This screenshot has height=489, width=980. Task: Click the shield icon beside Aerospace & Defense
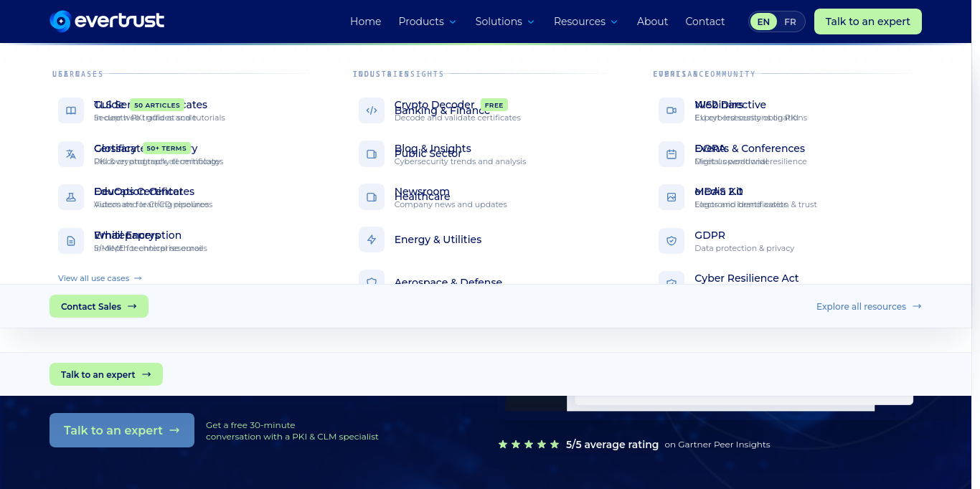[x=372, y=277]
